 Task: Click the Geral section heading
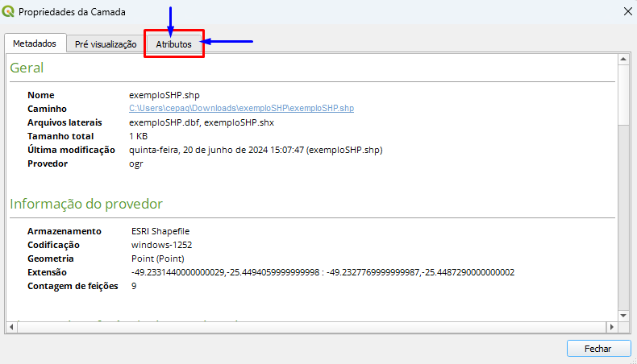coord(27,68)
